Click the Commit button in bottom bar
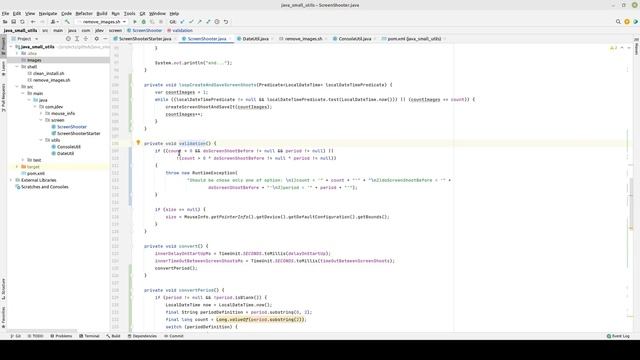The image size is (640, 360). click(x=174, y=336)
